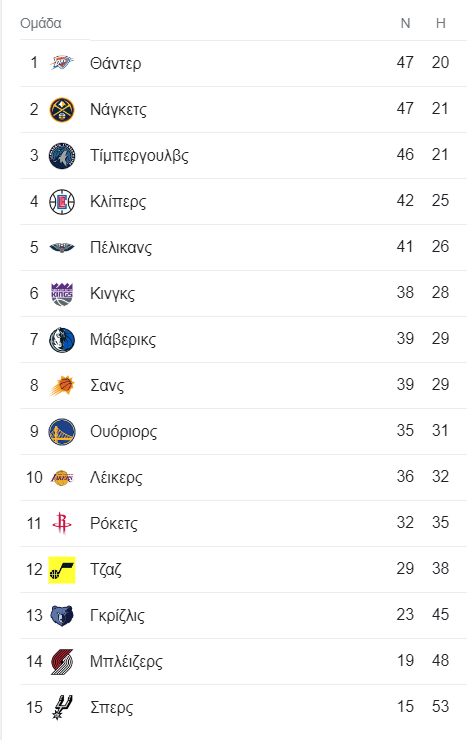Select the Spurs logo icon
This screenshot has width=467, height=740.
(x=62, y=707)
